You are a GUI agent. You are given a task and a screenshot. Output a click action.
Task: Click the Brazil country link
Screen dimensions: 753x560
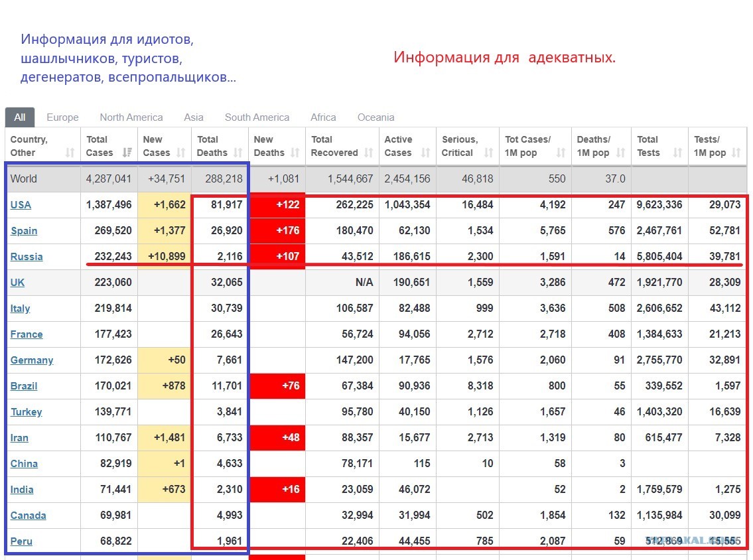23,386
